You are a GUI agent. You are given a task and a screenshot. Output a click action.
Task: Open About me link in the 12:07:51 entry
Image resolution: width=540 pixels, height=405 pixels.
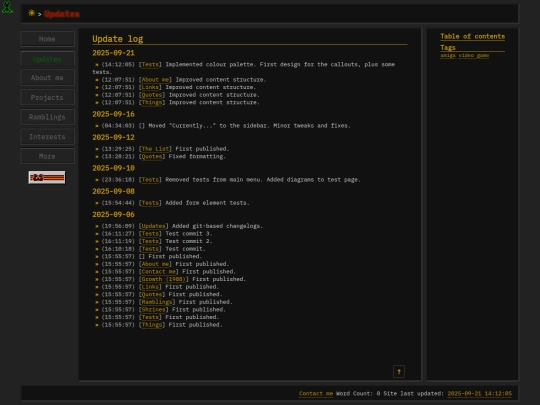(155, 80)
